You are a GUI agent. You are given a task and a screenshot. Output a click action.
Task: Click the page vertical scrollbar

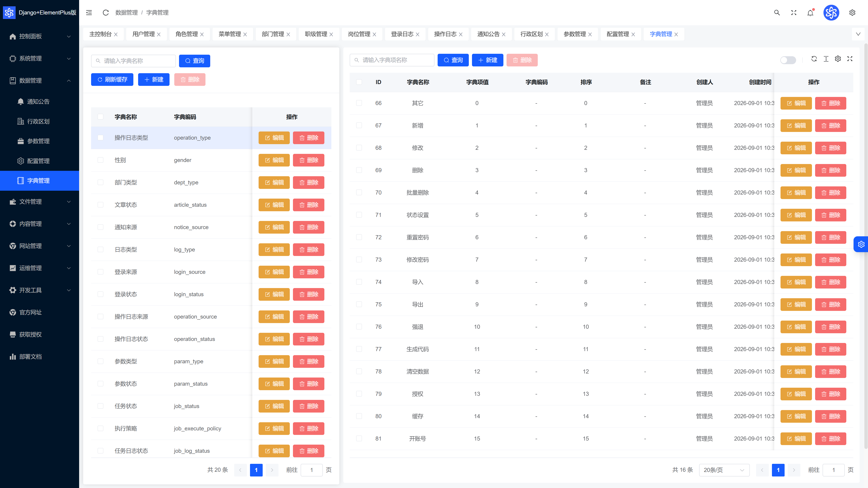point(866,246)
